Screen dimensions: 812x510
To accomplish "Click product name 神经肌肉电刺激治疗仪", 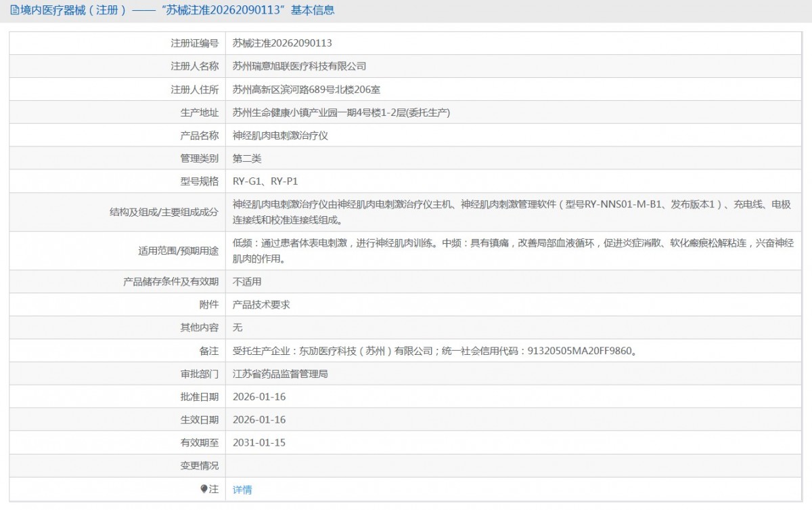I will 280,135.
